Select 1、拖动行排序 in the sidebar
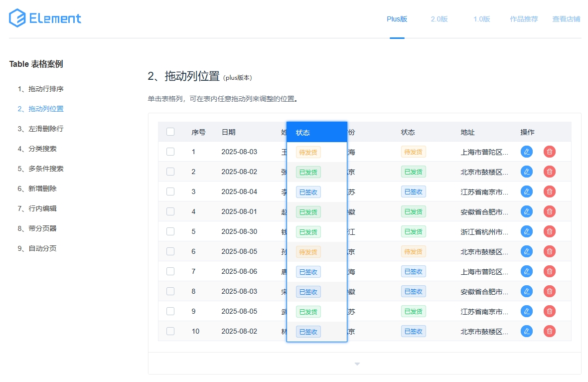 pyautogui.click(x=41, y=89)
